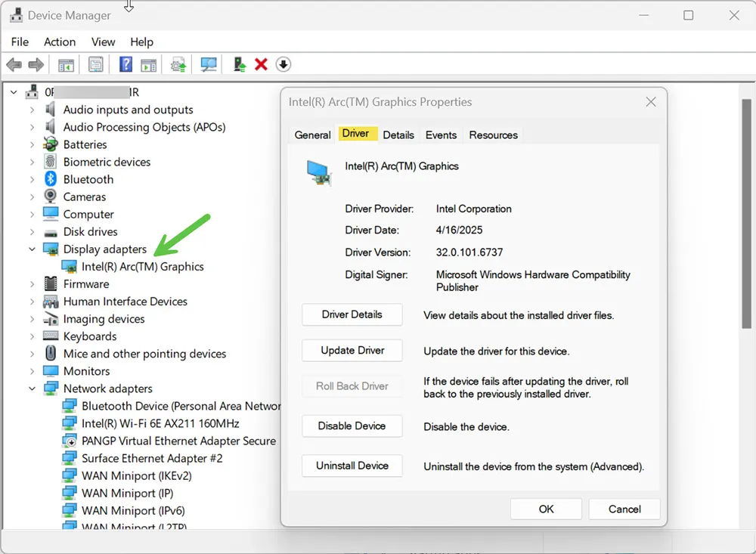Image resolution: width=756 pixels, height=554 pixels.
Task: Click the Show/Hide console tree icon
Action: 66,64
